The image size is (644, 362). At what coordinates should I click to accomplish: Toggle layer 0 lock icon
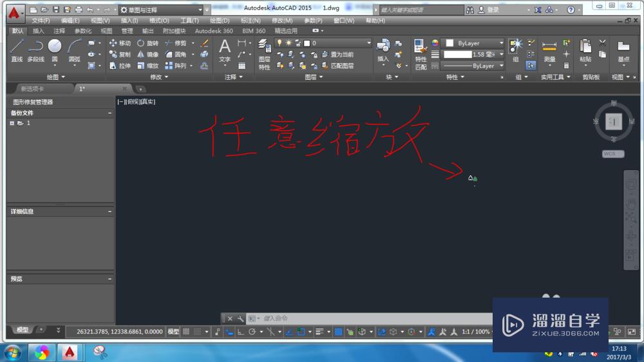click(298, 43)
